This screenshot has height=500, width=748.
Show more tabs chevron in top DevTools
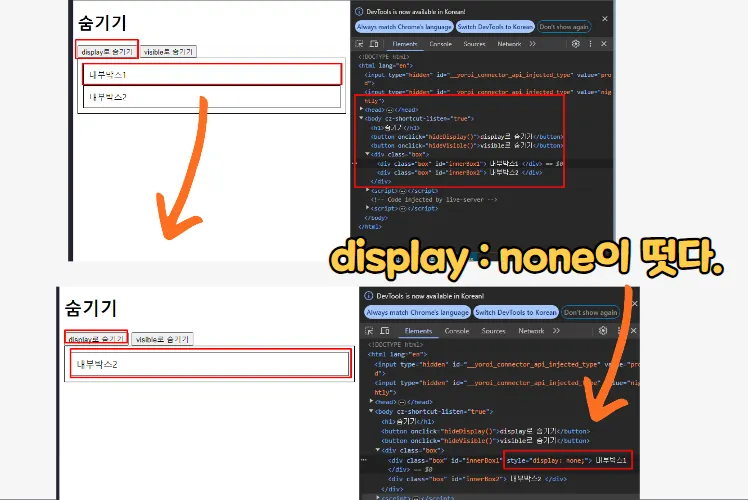[532, 44]
